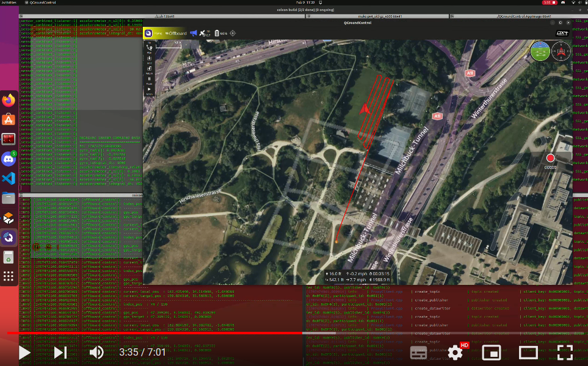Click the A1 road shield near Milchbuck-Tunnel
This screenshot has width=588, height=366.
point(437,116)
